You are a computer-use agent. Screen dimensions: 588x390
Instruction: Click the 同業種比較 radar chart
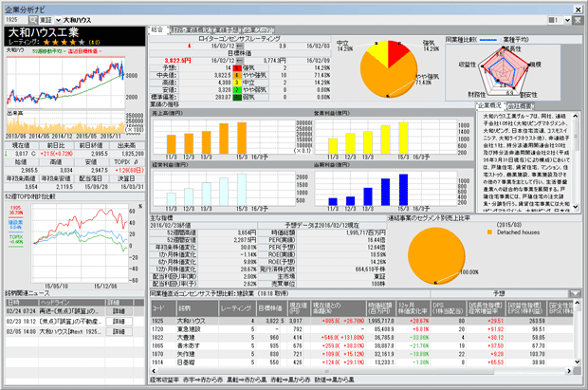(x=503, y=72)
